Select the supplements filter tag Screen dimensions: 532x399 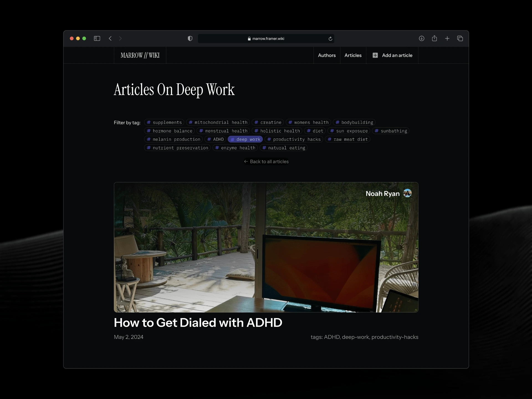(164, 122)
